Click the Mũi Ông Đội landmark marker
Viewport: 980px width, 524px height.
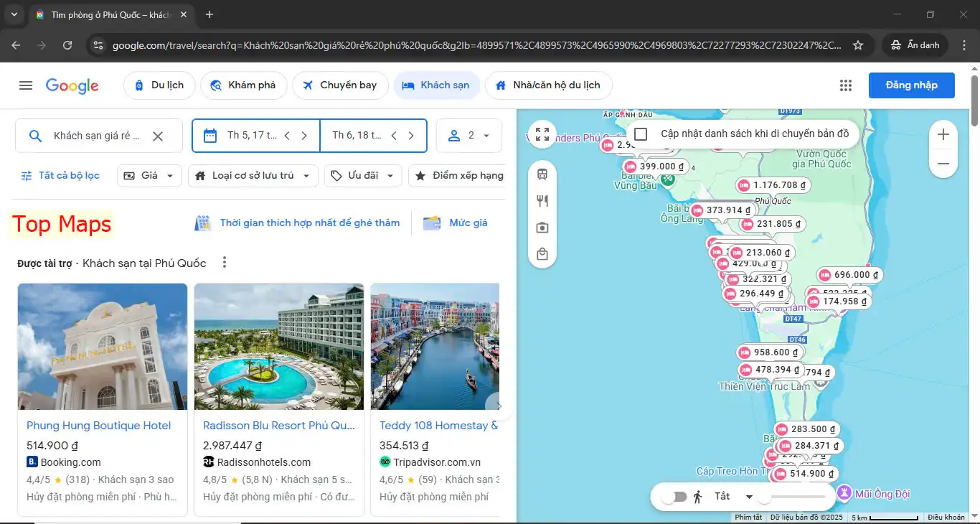845,493
